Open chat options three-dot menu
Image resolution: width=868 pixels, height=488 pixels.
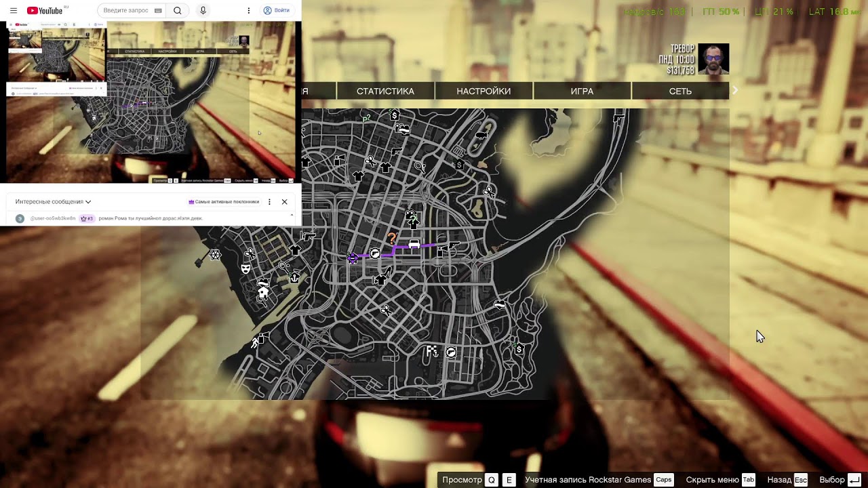pos(269,201)
